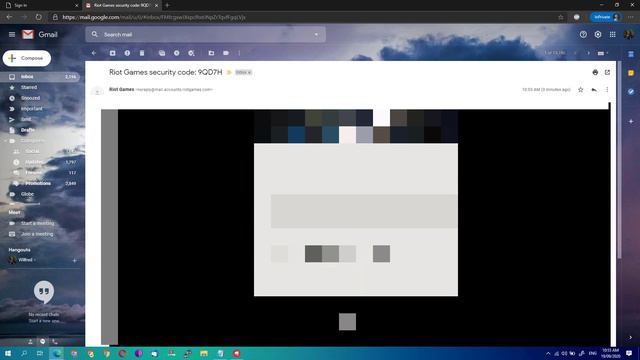Focus the Search mail field
640x360 pixels.
pyautogui.click(x=204, y=35)
